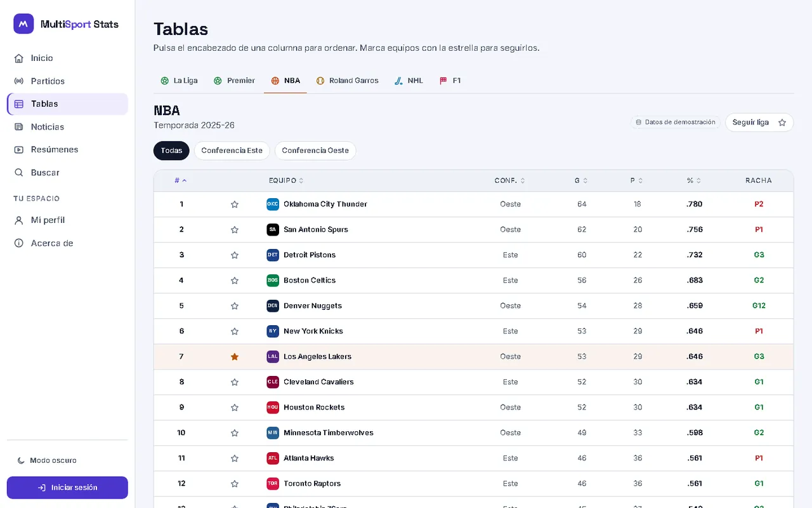Click the OKC team badge icon
Image resolution: width=812 pixels, height=508 pixels.
tap(273, 204)
